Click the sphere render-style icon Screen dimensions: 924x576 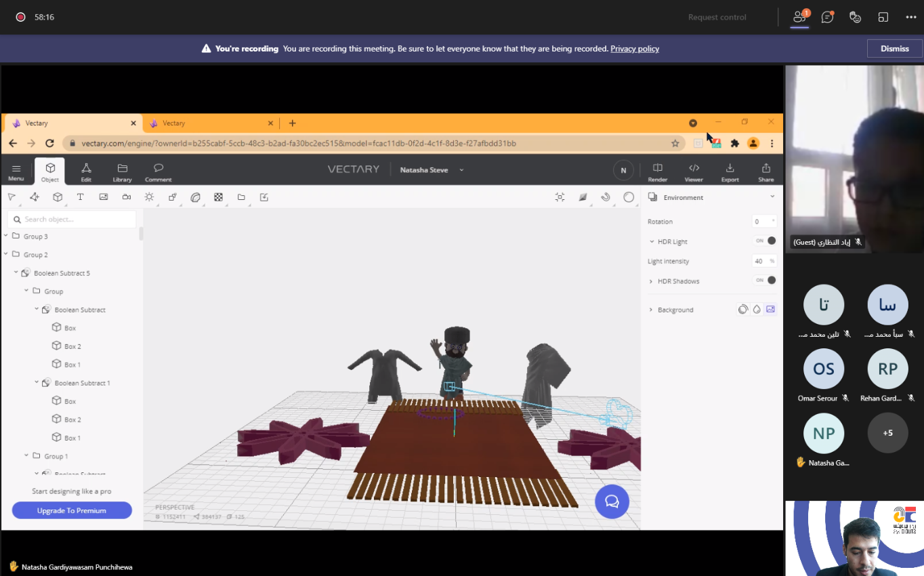click(x=629, y=197)
